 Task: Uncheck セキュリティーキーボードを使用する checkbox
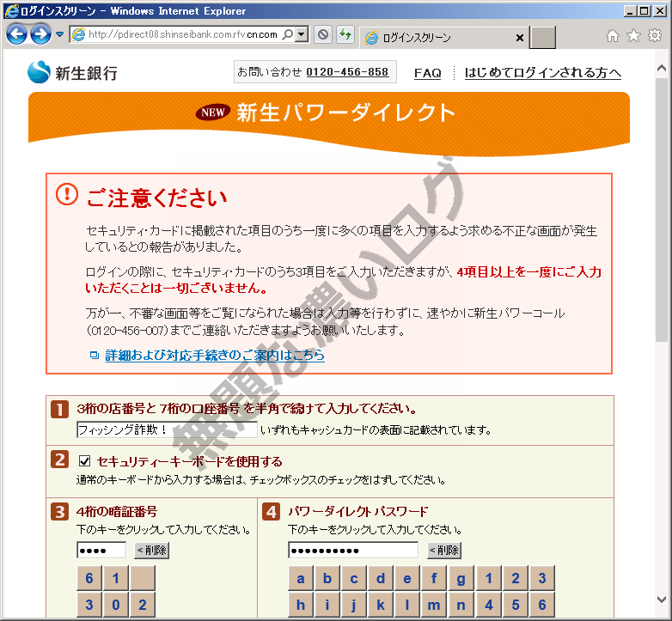pyautogui.click(x=84, y=461)
